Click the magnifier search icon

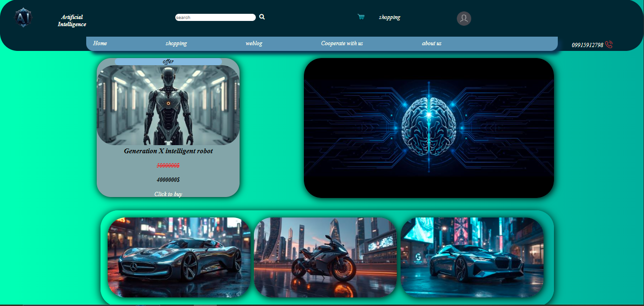(x=262, y=17)
